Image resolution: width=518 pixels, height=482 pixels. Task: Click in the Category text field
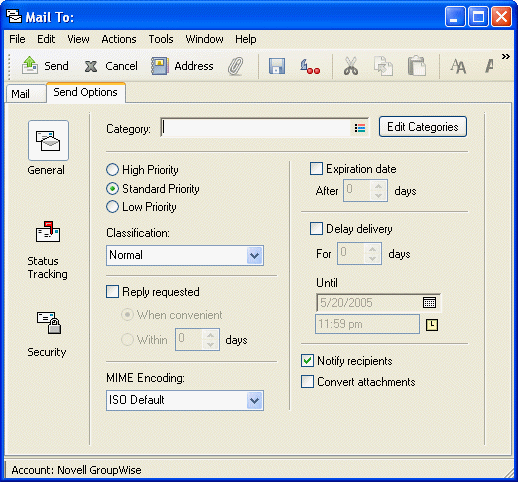257,128
